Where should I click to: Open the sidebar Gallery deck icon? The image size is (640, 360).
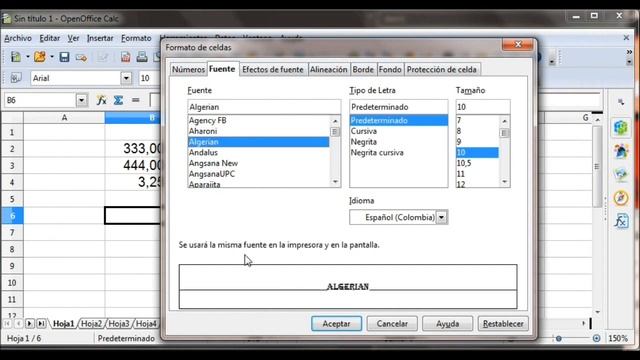(x=621, y=175)
